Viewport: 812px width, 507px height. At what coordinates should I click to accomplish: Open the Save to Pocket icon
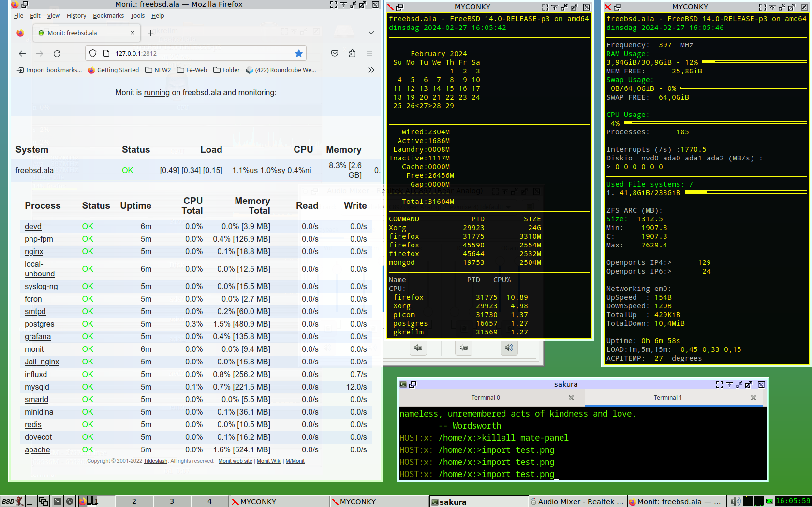pyautogui.click(x=335, y=53)
